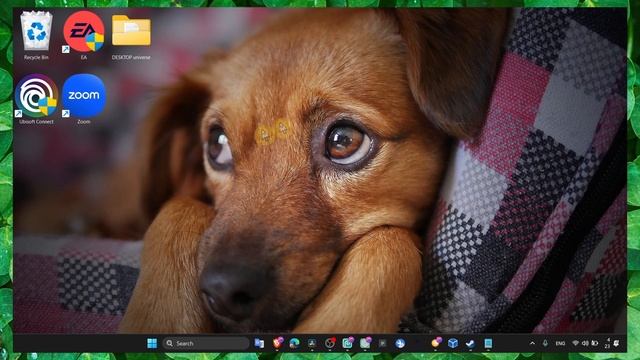The height and width of the screenshot is (360, 640).
Task: Open the round icon with red badge
Action: (x=330, y=343)
